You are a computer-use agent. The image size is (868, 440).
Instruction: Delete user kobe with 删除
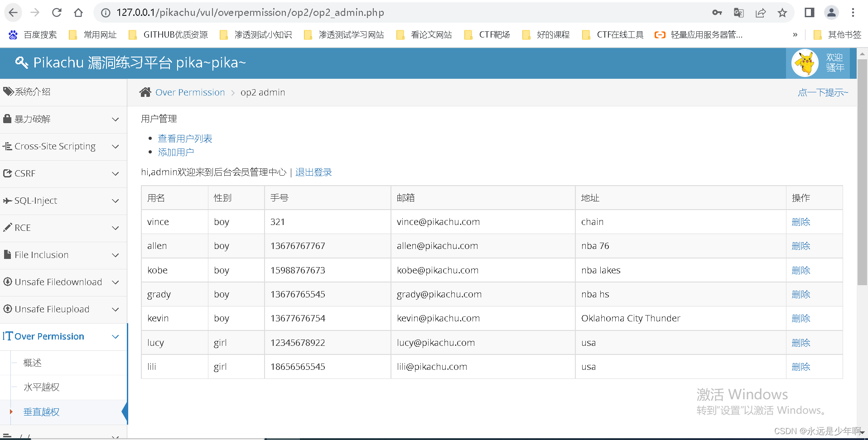(x=800, y=271)
